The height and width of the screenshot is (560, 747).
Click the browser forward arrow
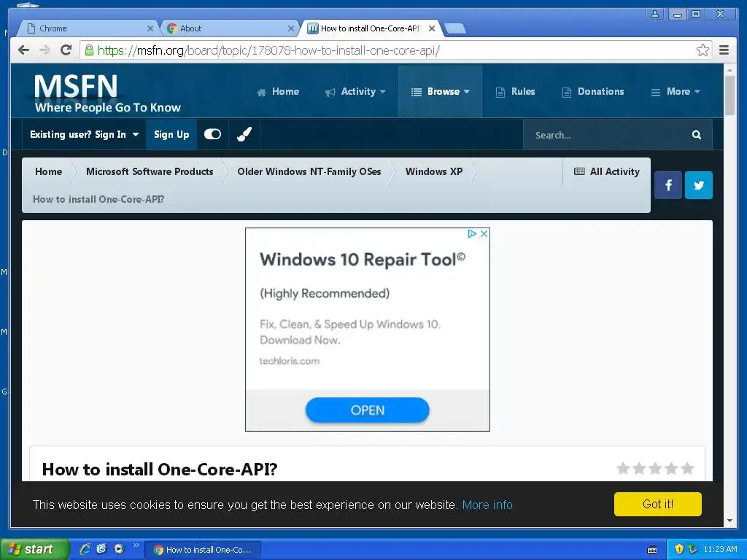(x=44, y=50)
